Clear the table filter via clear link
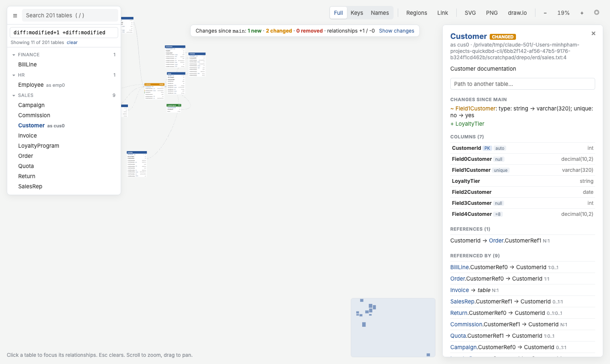This screenshot has width=610, height=364. [x=72, y=42]
